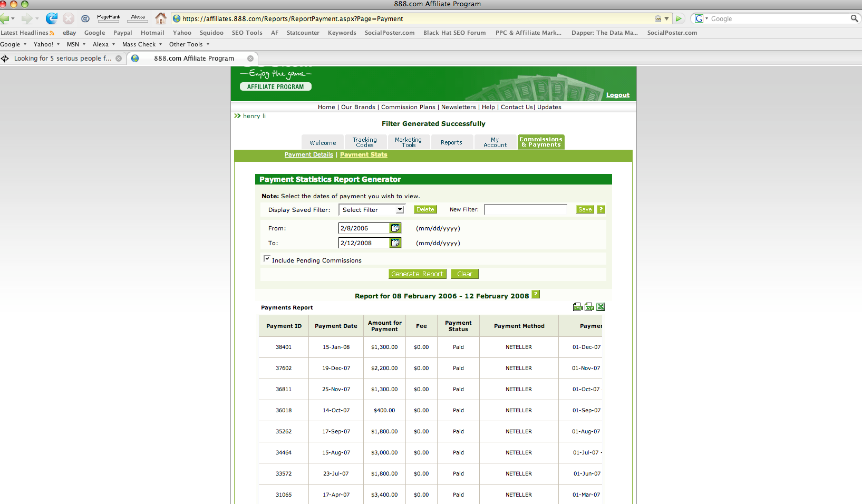
Task: Export report to Excel
Action: click(601, 307)
